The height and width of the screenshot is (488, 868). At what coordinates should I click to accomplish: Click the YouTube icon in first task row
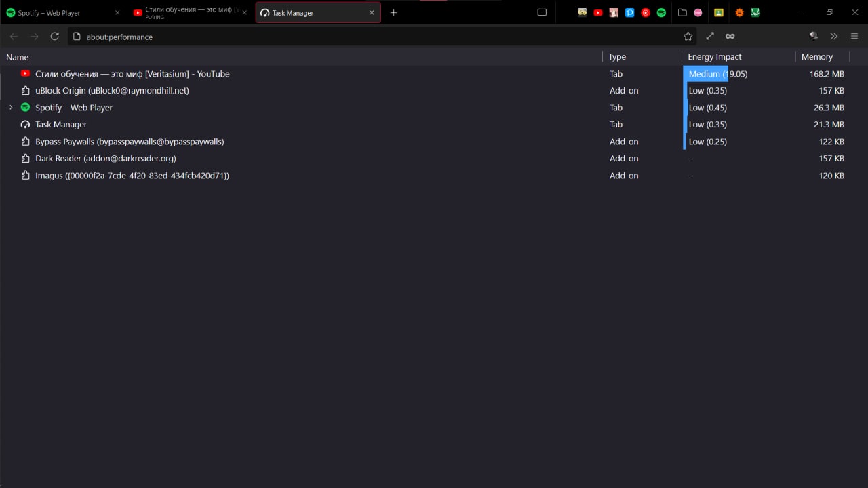click(x=25, y=73)
